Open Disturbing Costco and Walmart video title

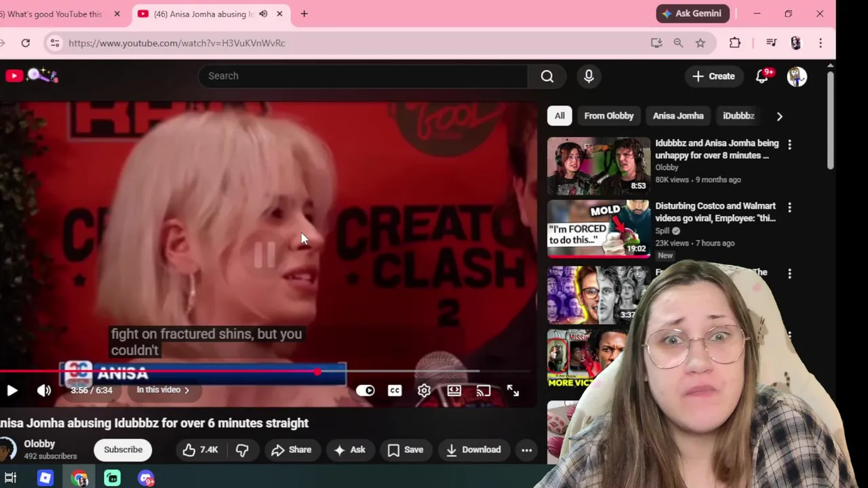(x=715, y=212)
